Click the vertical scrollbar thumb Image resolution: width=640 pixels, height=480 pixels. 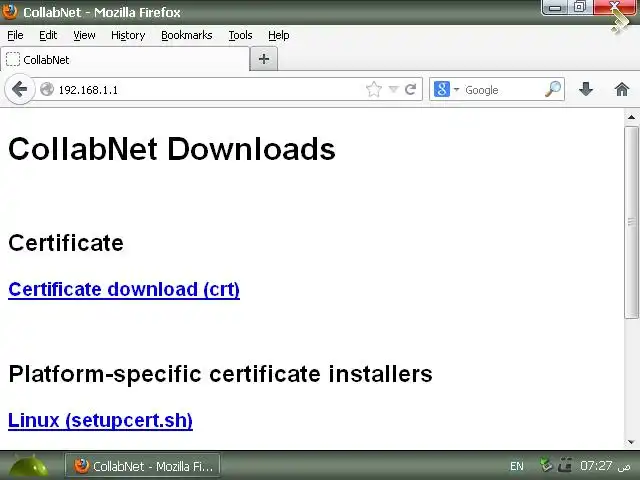coord(631,222)
